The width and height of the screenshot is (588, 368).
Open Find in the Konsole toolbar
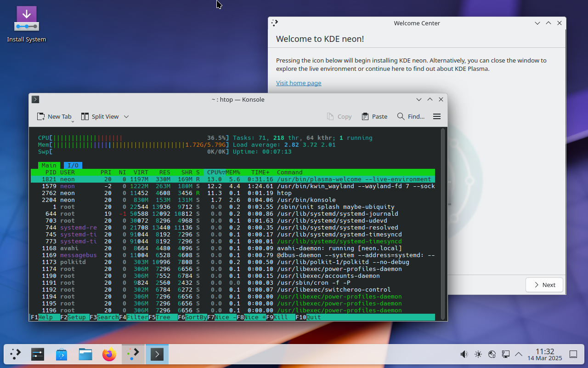click(x=411, y=116)
